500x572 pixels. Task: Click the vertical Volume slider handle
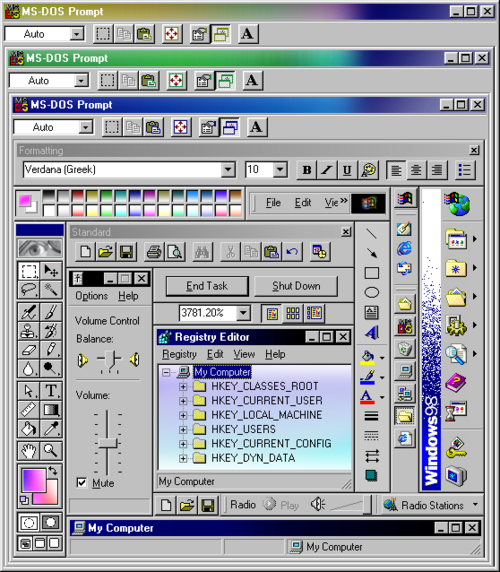click(108, 443)
